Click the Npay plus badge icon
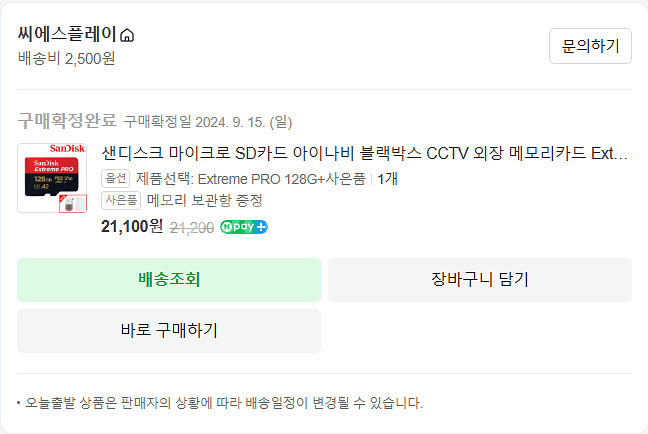Screen dimensions: 648x434 [x=244, y=226]
